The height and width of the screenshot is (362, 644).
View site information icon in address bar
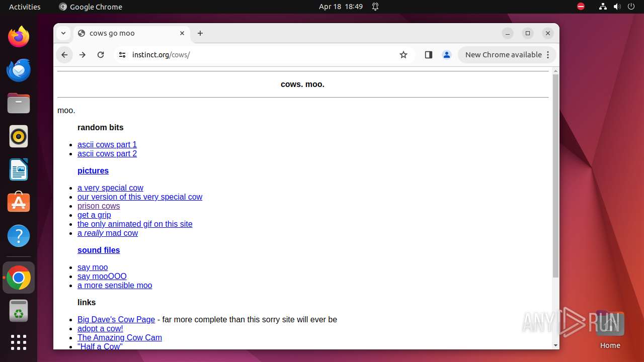pos(122,55)
